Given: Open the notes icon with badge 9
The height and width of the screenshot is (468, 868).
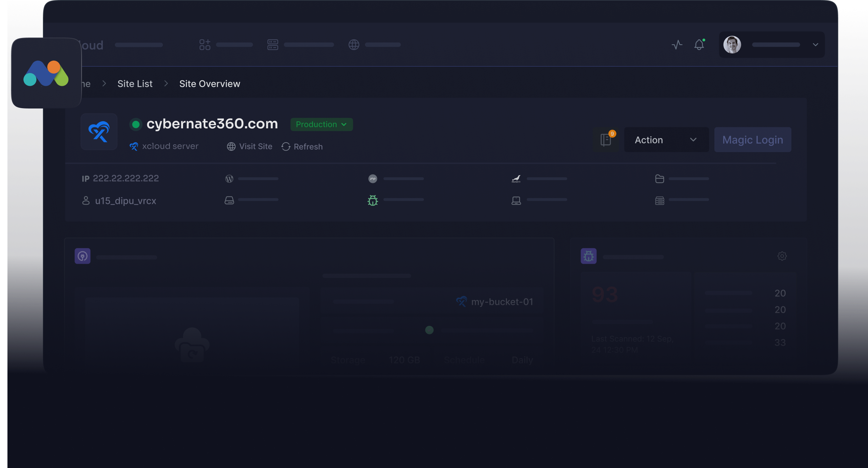Looking at the screenshot, I should (606, 140).
